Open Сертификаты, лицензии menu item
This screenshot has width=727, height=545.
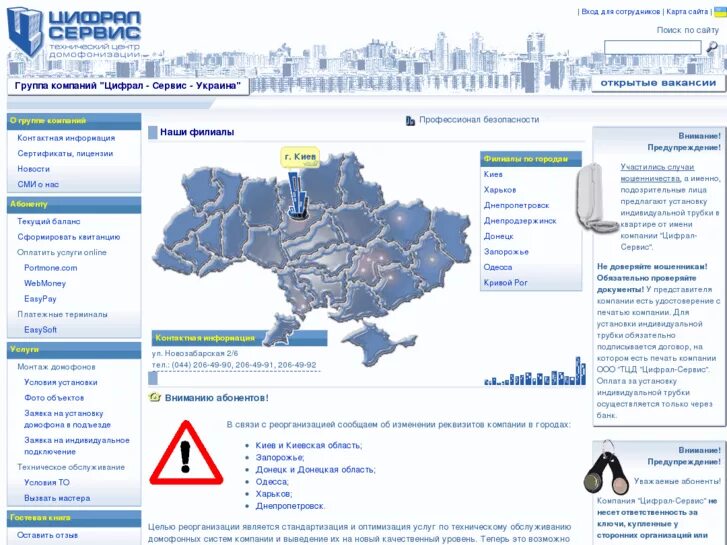point(65,154)
